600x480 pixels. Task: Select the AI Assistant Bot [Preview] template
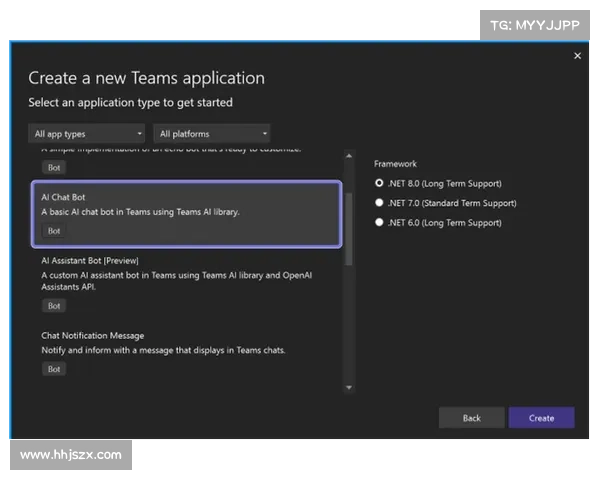187,283
